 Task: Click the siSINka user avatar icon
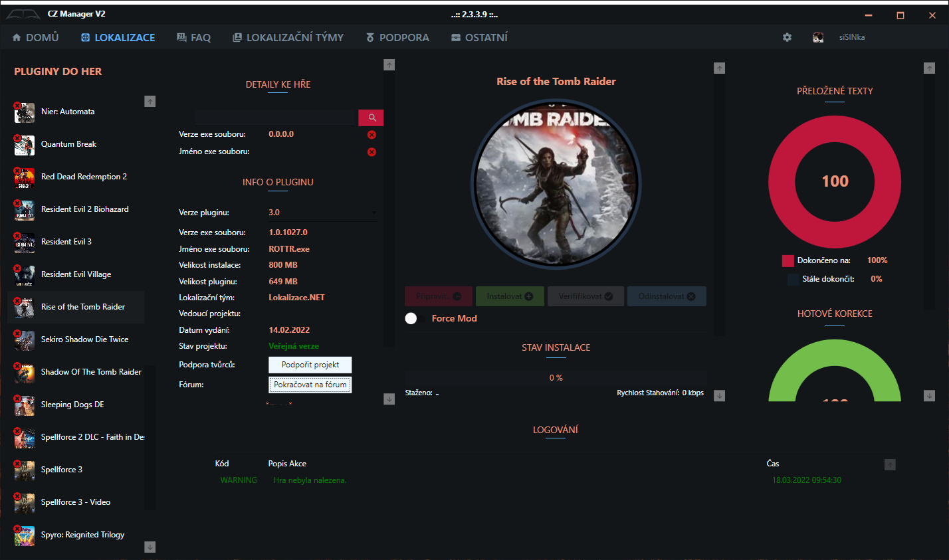click(818, 37)
